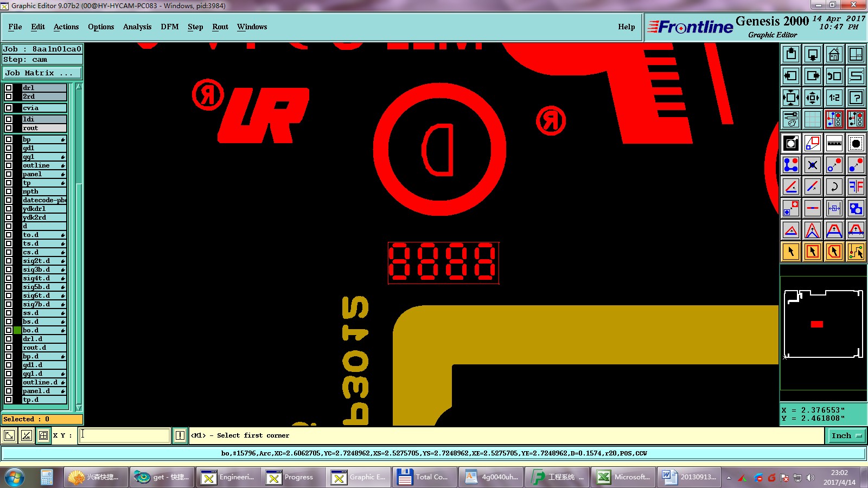
Task: Toggle the ts.d layer checkbox
Action: [x=9, y=243]
